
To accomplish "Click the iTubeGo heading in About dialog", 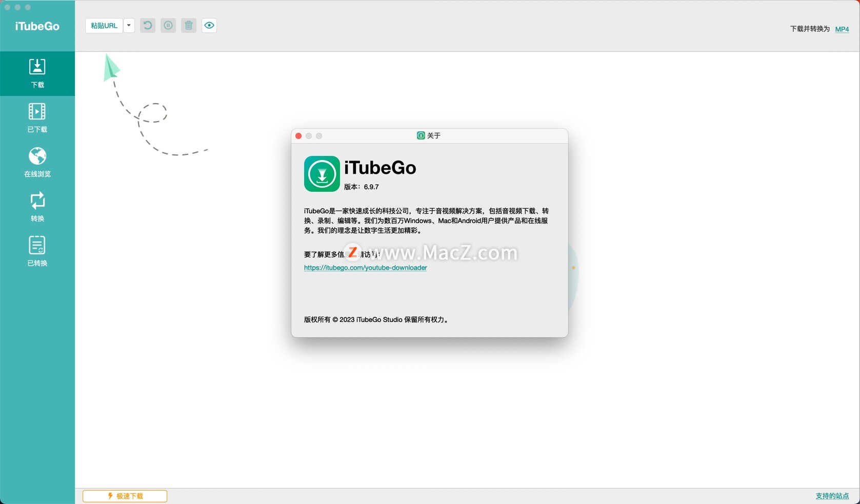I will pyautogui.click(x=380, y=168).
